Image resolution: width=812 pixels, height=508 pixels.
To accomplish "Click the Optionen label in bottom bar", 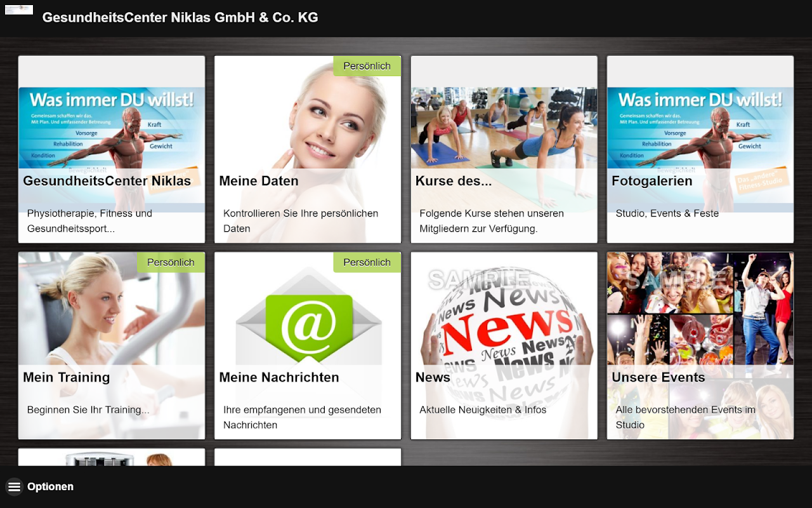I will tap(50, 487).
